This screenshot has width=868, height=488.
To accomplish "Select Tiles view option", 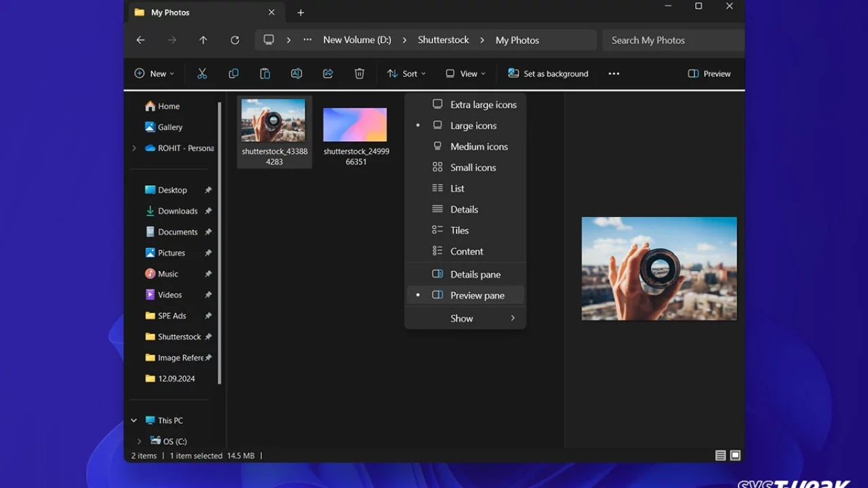I will [465, 230].
